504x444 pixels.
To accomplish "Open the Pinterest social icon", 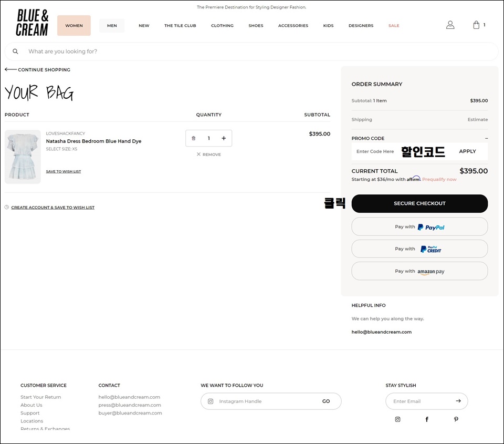I will (456, 419).
